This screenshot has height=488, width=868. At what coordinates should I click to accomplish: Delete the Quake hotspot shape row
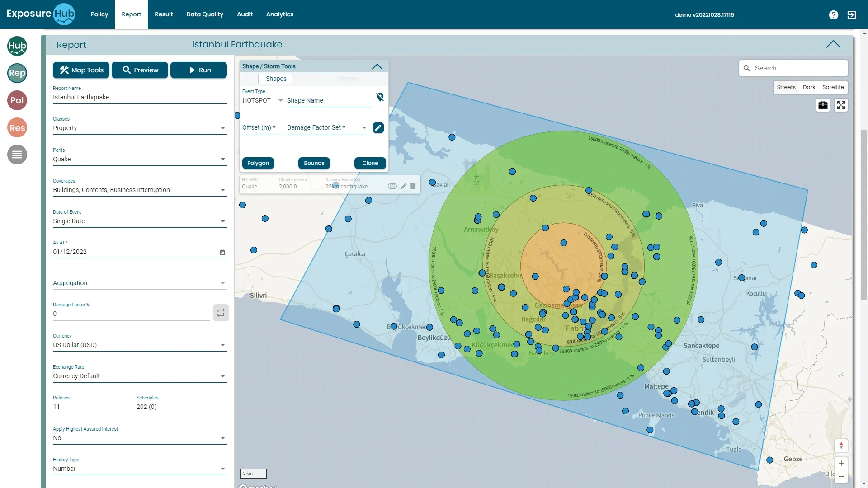[413, 186]
